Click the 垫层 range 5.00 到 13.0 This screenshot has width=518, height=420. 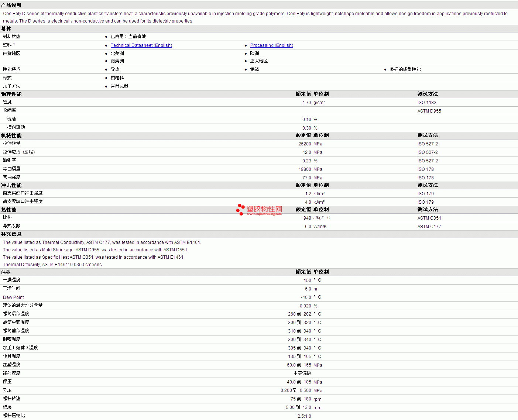[x=298, y=407]
